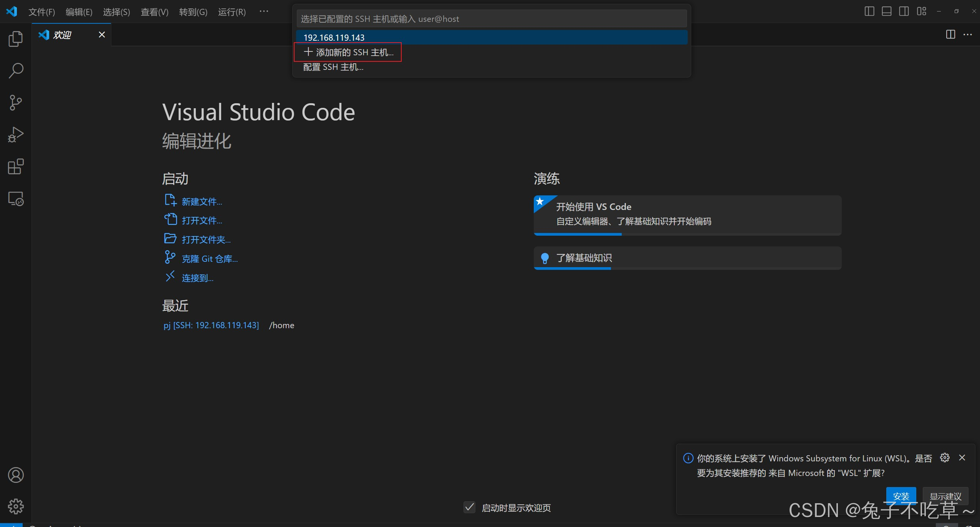The width and height of the screenshot is (980, 527).
Task: Click the 打开文件夹... link
Action: coord(206,240)
